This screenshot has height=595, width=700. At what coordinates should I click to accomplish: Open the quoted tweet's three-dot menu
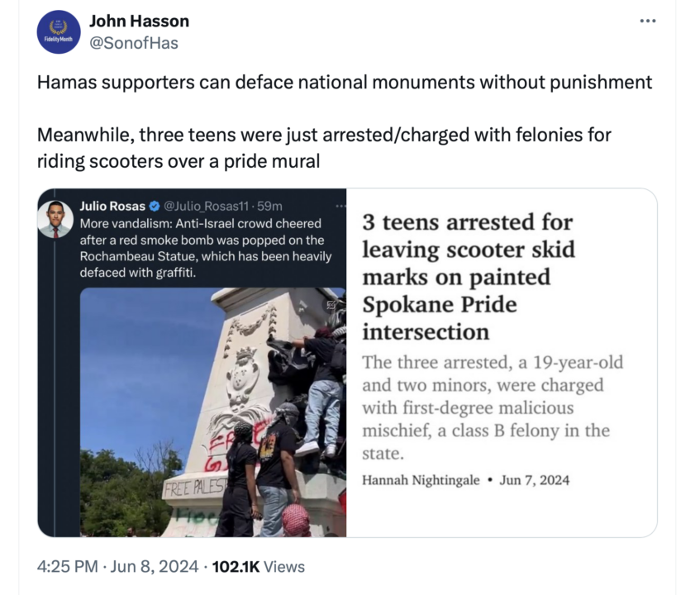click(x=340, y=206)
